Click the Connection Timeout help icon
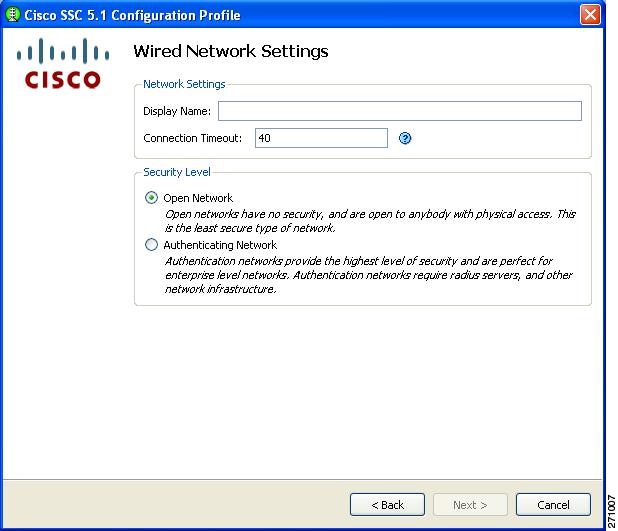This screenshot has height=531, width=618. pyautogui.click(x=405, y=138)
